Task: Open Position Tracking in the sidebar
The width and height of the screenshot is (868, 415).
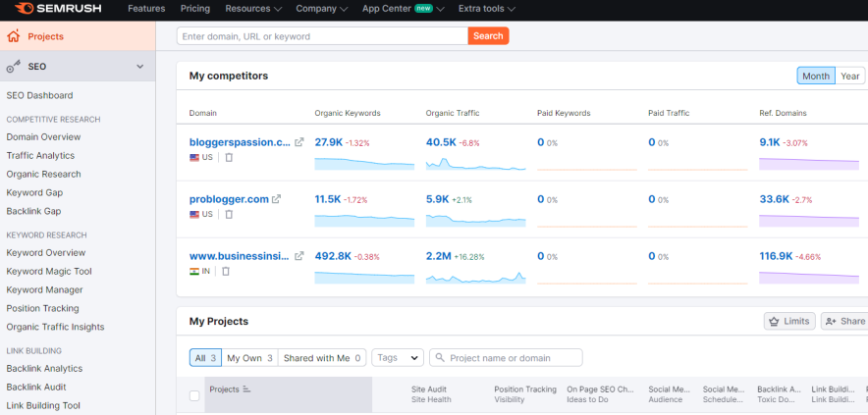Action: pyautogui.click(x=42, y=308)
